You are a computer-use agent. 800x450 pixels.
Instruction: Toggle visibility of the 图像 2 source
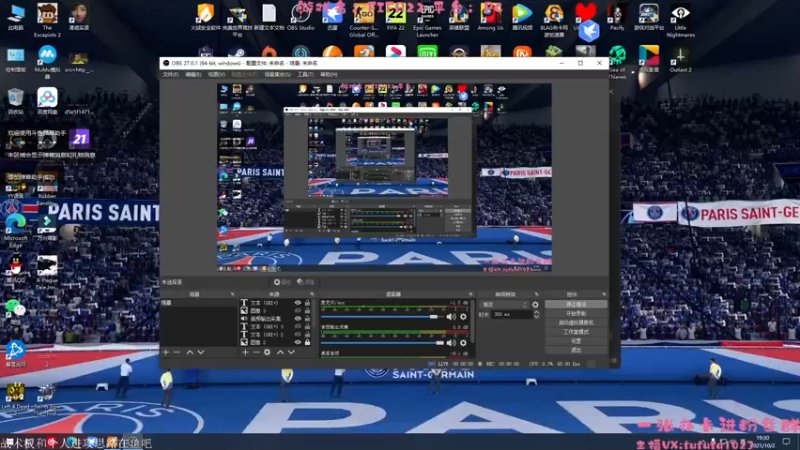[x=298, y=342]
